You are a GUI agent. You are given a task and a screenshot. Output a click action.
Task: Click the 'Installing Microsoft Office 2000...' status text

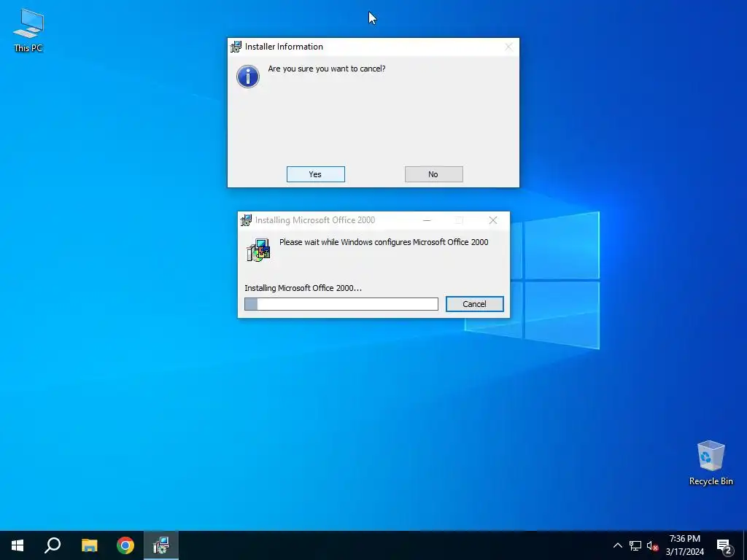303,288
